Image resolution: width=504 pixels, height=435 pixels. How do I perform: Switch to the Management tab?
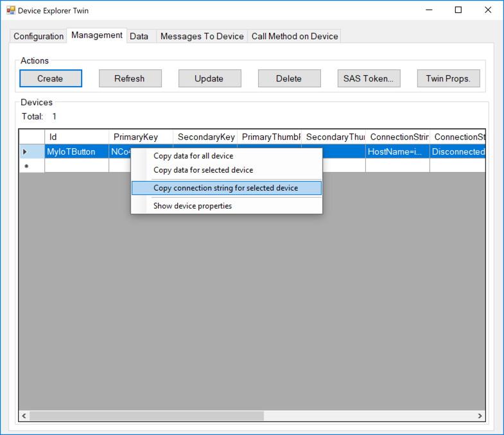click(97, 35)
